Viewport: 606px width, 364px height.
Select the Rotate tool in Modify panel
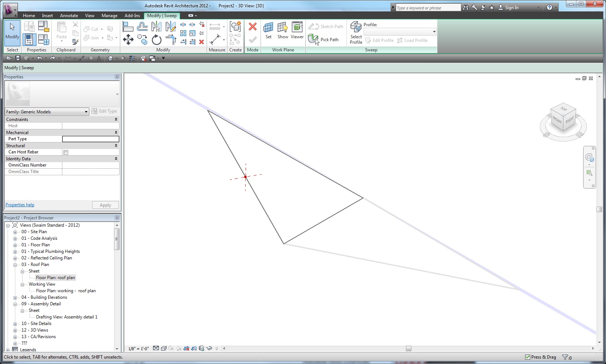pos(156,39)
